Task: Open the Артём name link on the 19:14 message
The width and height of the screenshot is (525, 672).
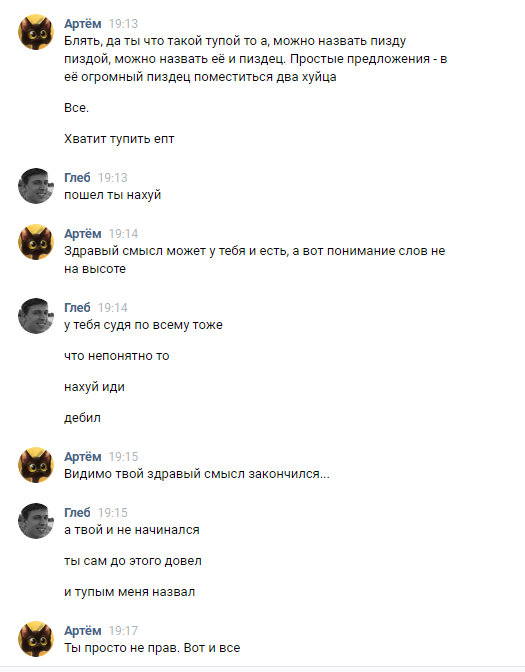Action: [83, 234]
